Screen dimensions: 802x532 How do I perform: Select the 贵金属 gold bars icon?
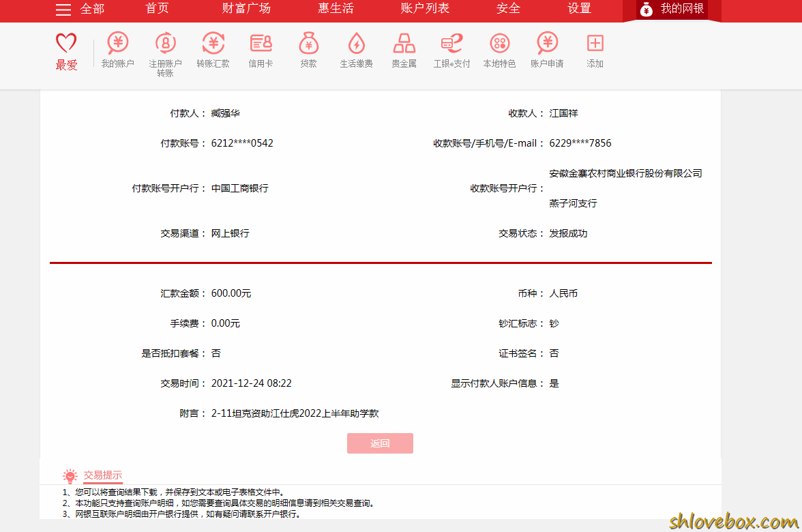[x=404, y=44]
